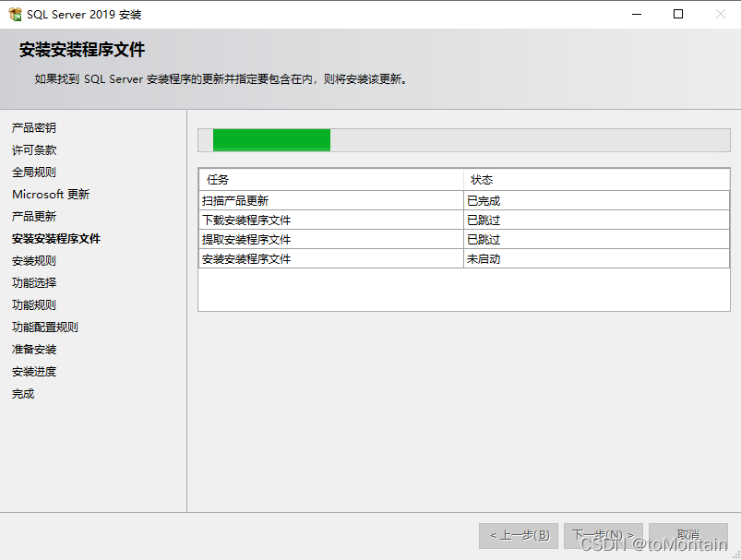The height and width of the screenshot is (560, 741).
Task: Minimize the SQL Server 2019 setup window
Action: point(637,14)
